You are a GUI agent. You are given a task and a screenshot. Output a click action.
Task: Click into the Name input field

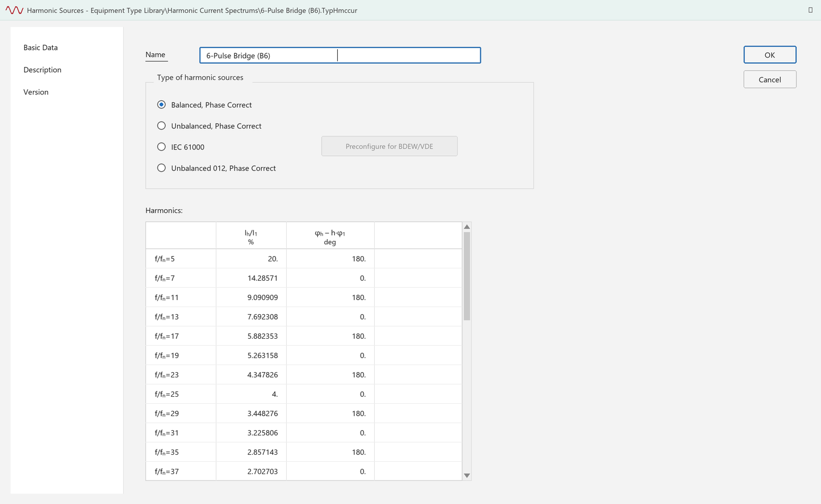(x=340, y=56)
